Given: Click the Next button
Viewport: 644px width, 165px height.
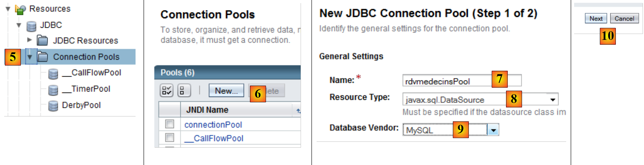Looking at the screenshot, I should point(596,18).
